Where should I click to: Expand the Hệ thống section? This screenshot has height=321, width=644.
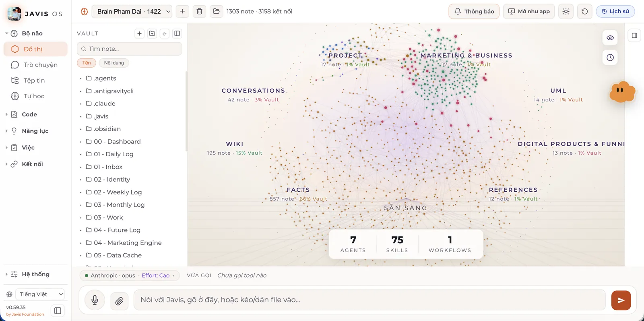tap(35, 274)
